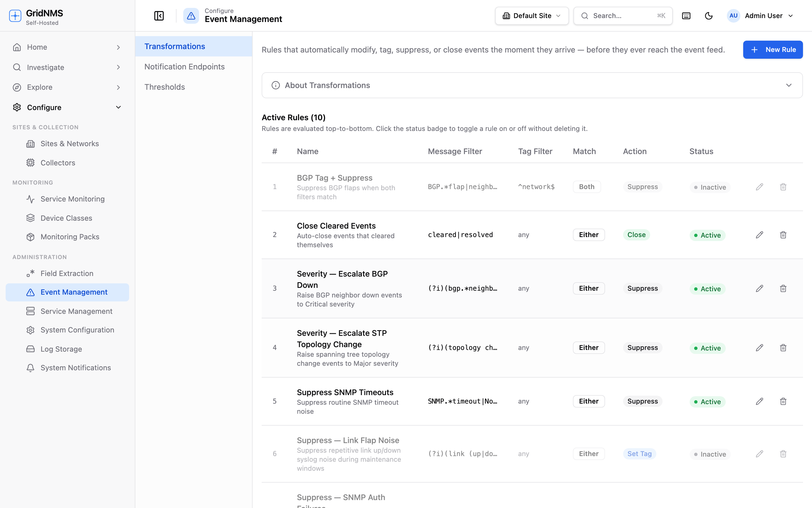Edit the Link Flap Noise rule
Viewport: 812px width, 508px height.
click(760, 454)
